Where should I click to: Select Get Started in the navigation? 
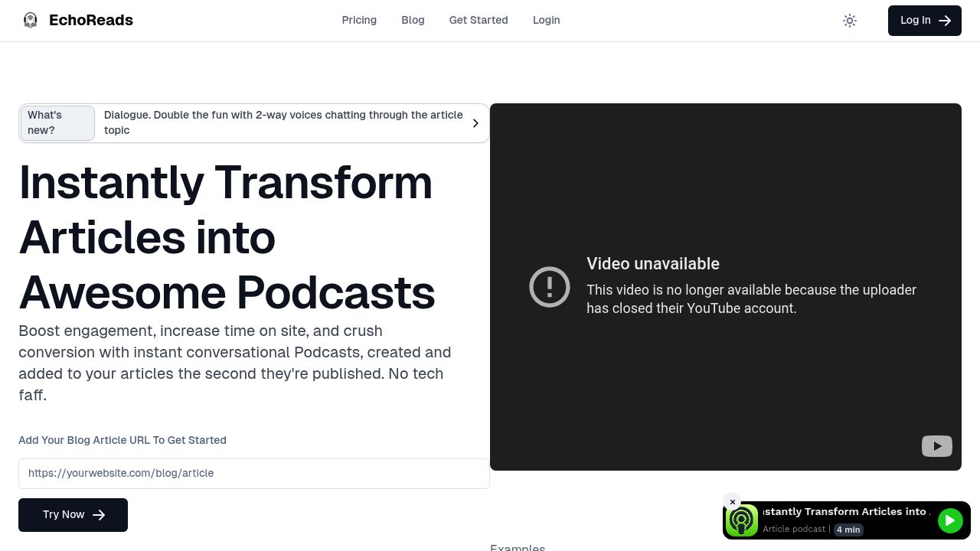[x=479, y=20]
